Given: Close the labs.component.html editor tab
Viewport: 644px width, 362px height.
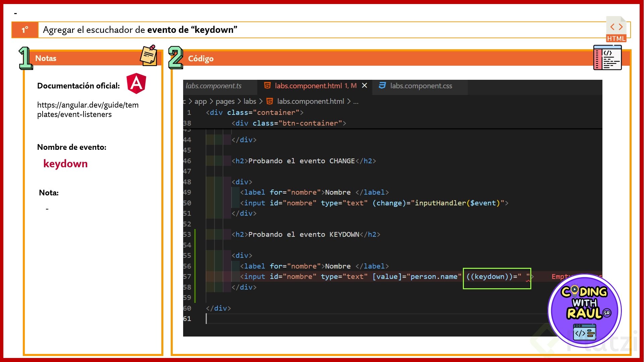Looking at the screenshot, I should tap(365, 85).
